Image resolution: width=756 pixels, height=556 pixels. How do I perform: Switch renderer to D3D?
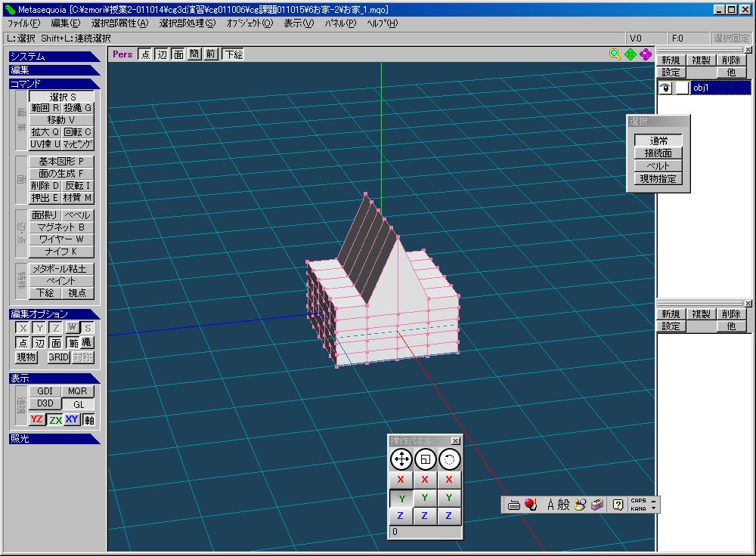point(45,403)
